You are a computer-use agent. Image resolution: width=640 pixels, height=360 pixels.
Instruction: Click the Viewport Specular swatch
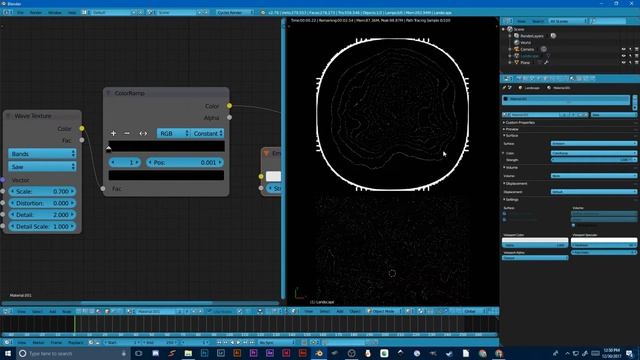tap(604, 240)
